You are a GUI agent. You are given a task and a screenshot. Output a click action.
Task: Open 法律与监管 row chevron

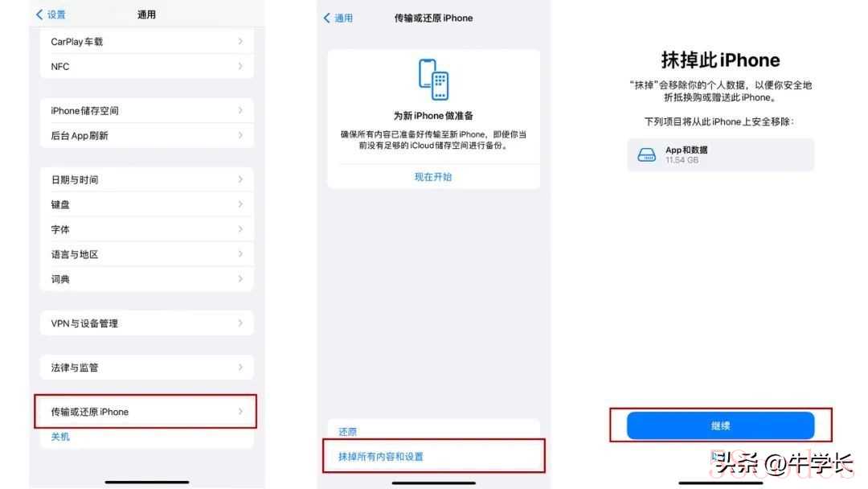coord(240,368)
